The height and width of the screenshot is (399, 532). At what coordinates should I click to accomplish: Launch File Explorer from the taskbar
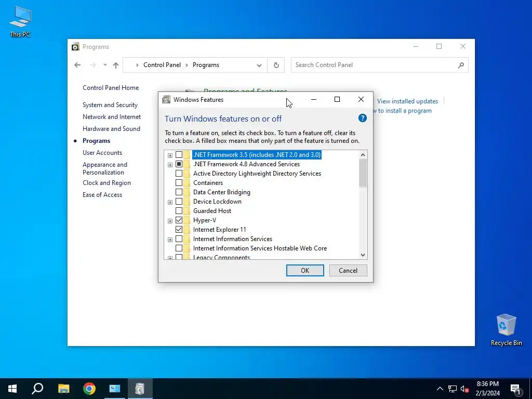(63, 389)
